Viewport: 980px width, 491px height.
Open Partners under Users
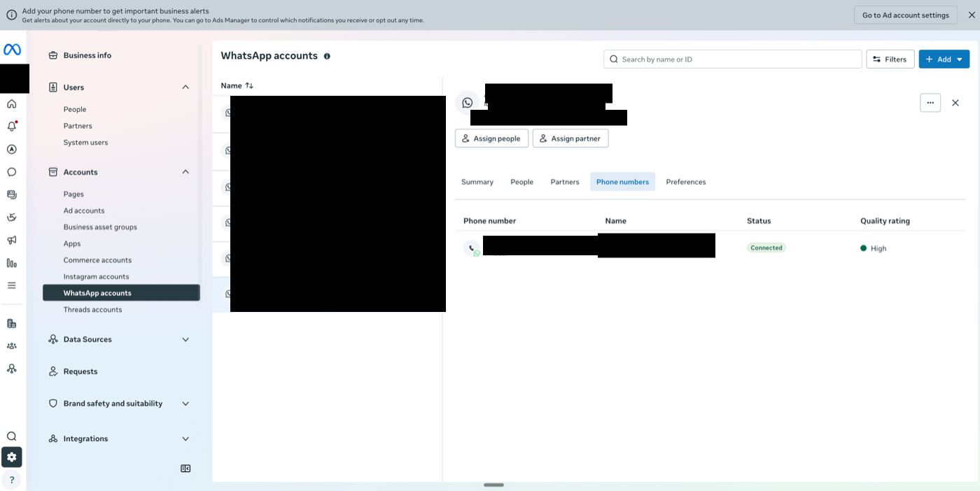point(78,126)
